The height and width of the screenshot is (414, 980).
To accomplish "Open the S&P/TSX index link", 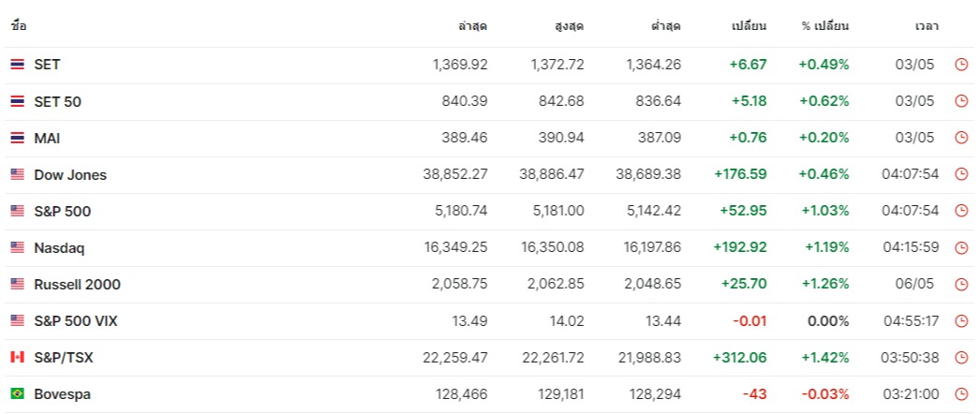I will pos(63,358).
